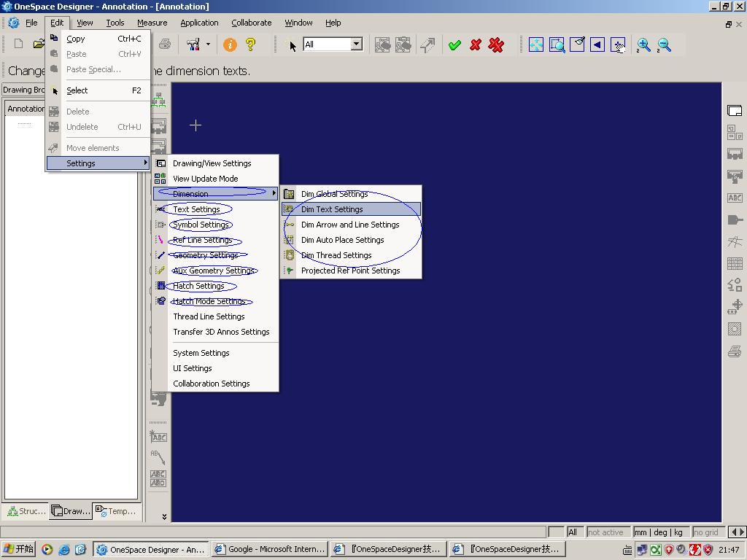Switch to the Draw... tab
The width and height of the screenshot is (747, 560).
(71, 511)
